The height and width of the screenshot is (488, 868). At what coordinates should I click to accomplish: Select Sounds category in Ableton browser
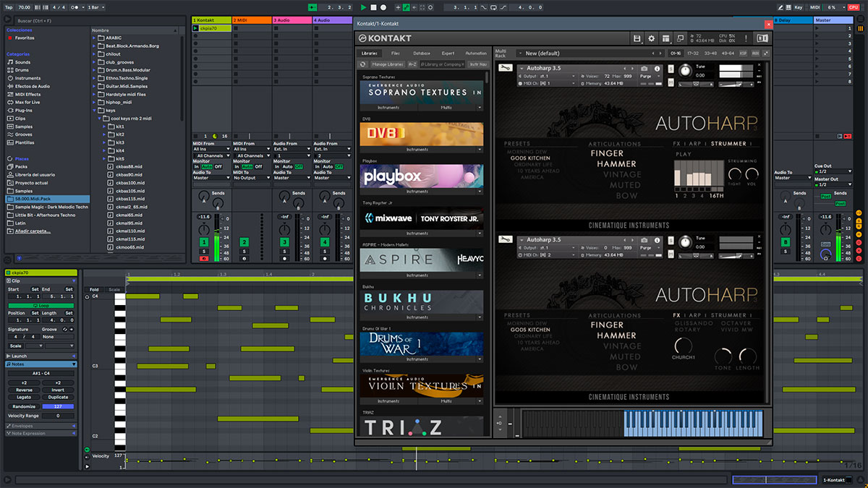tap(22, 62)
